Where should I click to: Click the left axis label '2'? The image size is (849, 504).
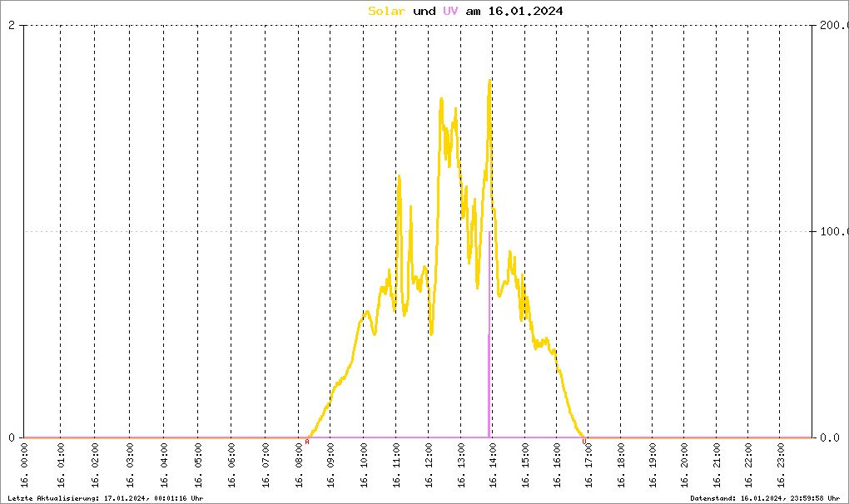tap(12, 26)
